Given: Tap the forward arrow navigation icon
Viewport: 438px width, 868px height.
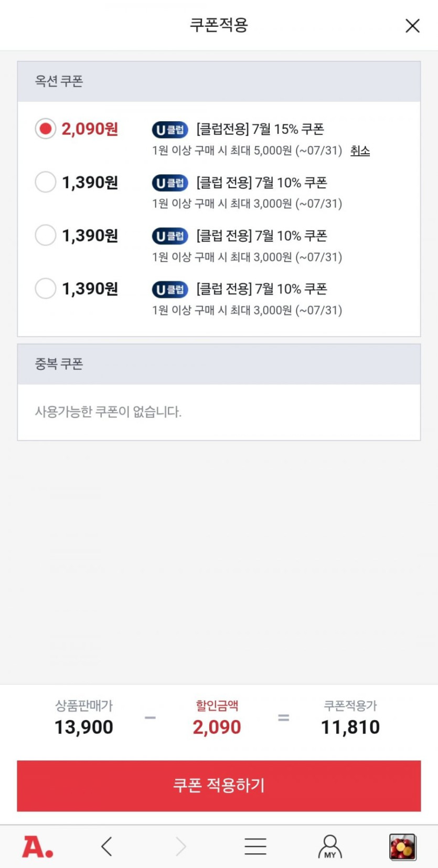Looking at the screenshot, I should [181, 846].
